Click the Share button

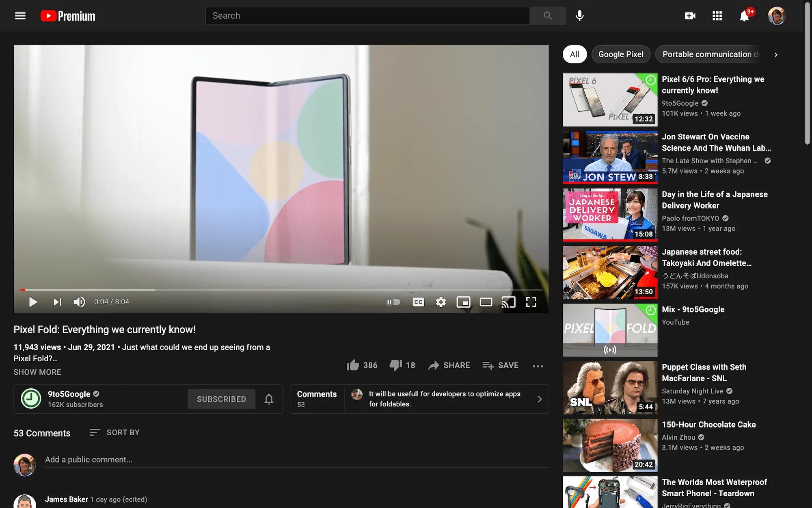(449, 365)
